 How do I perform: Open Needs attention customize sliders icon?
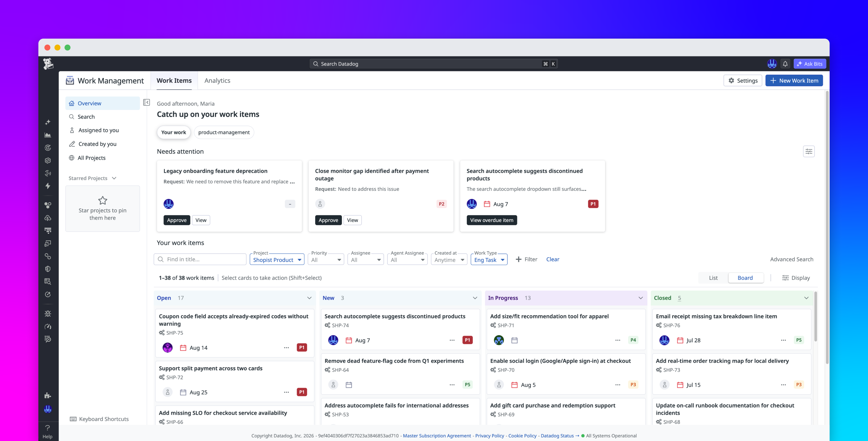(809, 151)
